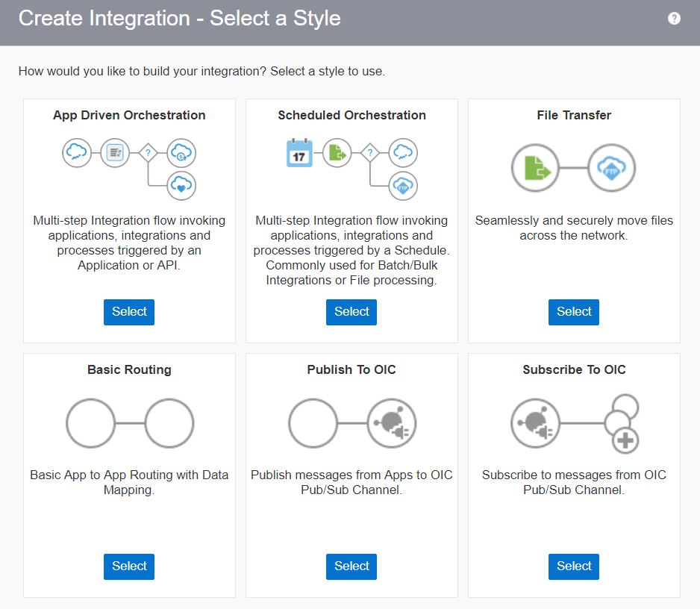
Task: Select the Publish To OIC style
Action: pyautogui.click(x=351, y=566)
